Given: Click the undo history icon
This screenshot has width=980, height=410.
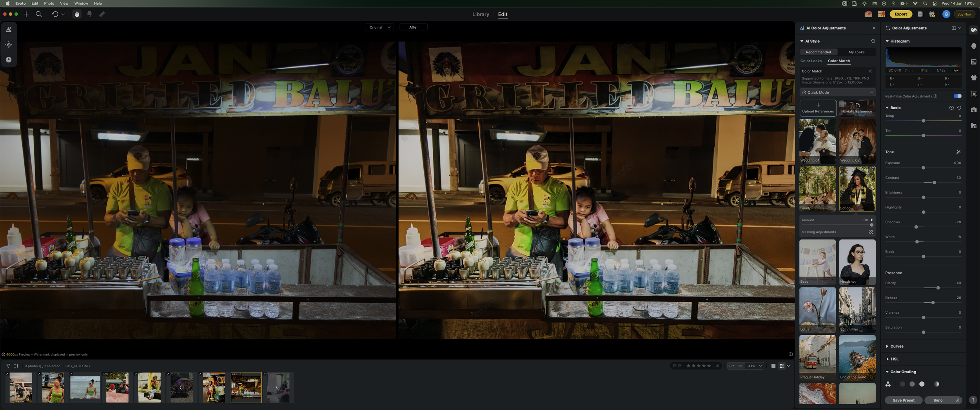Looking at the screenshot, I should [55, 14].
